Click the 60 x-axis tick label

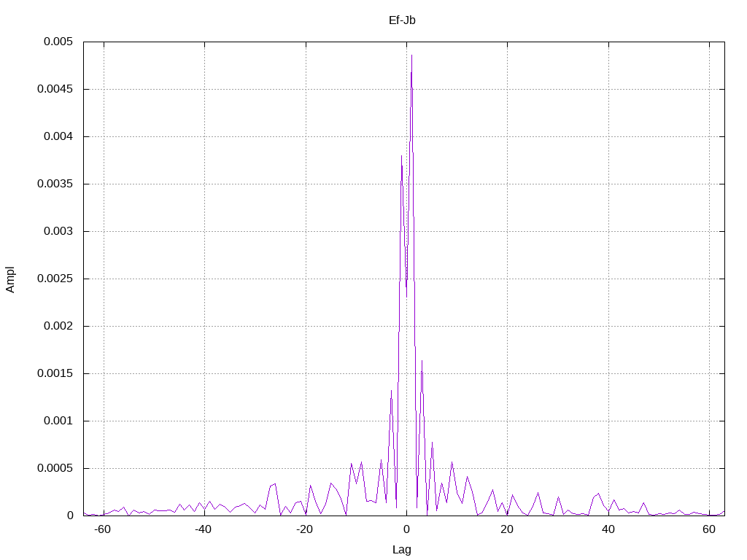[709, 529]
